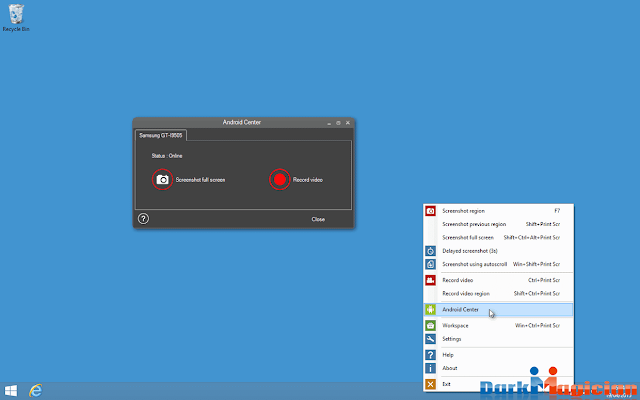Click the autoscroll page icon in the menu

[430, 264]
